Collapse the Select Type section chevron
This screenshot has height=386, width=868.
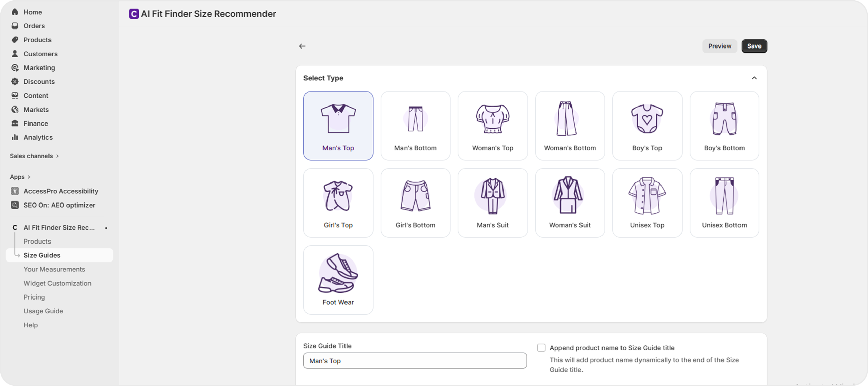click(754, 78)
